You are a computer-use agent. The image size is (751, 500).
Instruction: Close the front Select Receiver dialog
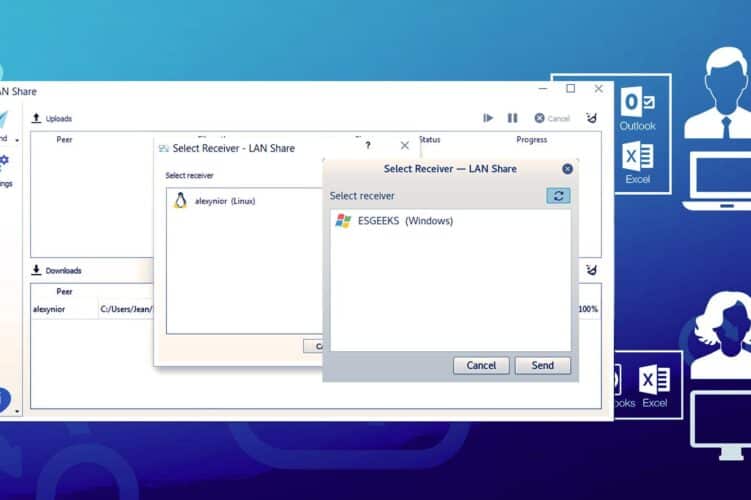point(567,169)
